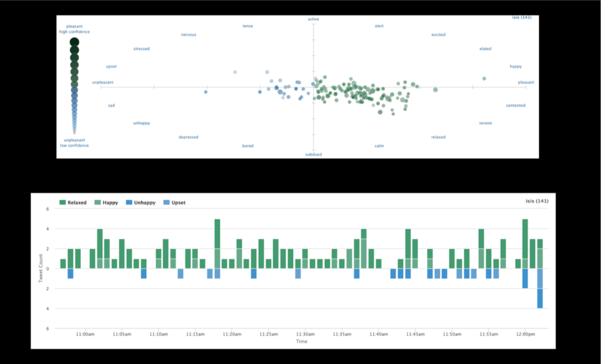This screenshot has width=601, height=364.
Task: Click 'pleasant high confidence' legend caption
Action: click(75, 29)
